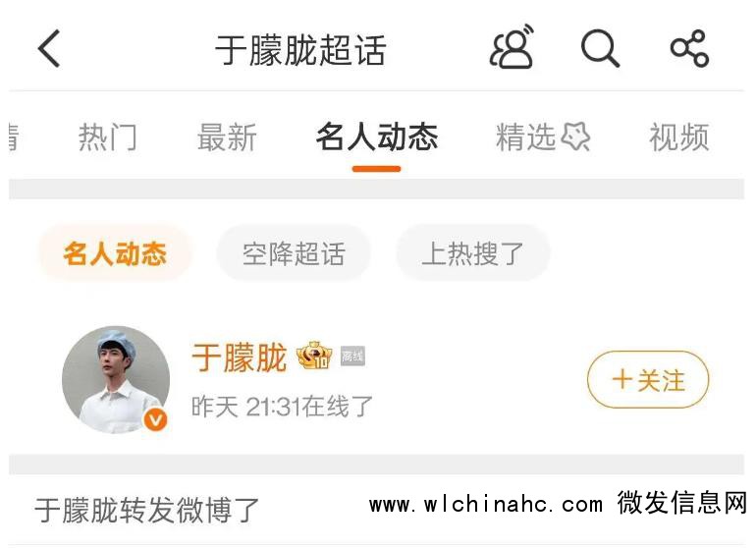Open the 精选 tab

tap(526, 137)
